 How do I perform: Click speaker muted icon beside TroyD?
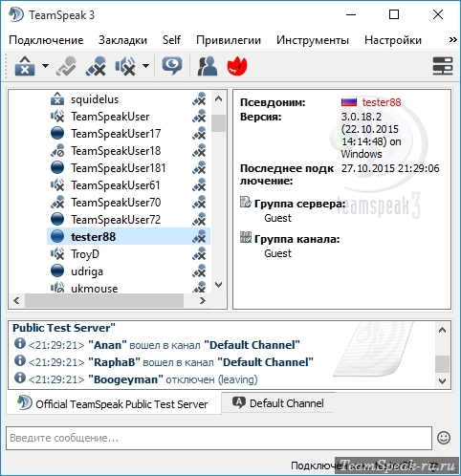pyautogui.click(x=57, y=254)
